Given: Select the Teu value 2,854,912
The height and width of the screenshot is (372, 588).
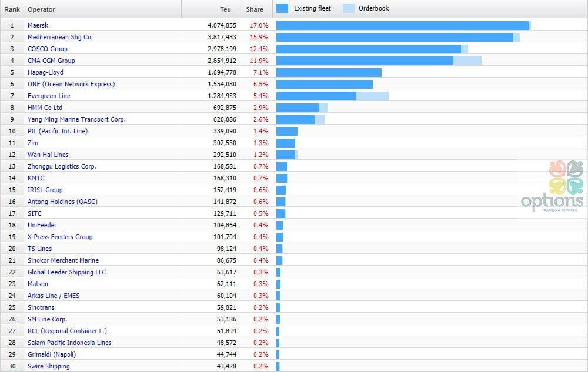Looking at the screenshot, I should [222, 61].
